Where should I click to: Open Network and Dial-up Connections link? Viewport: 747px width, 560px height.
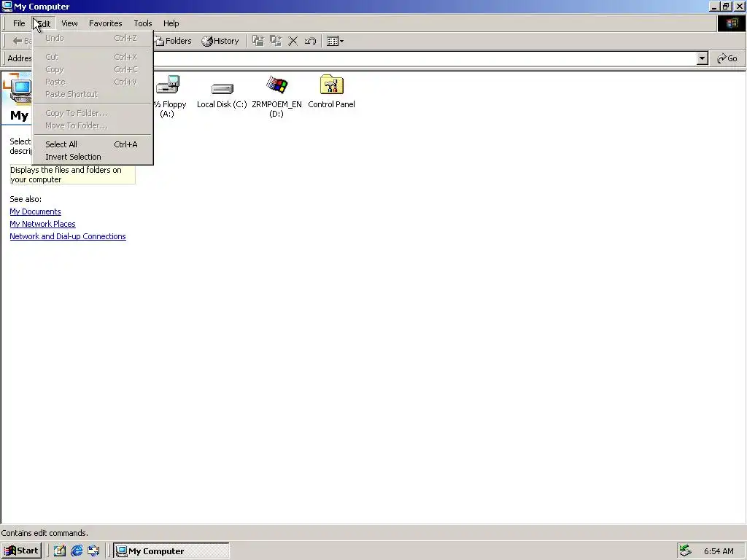(x=68, y=236)
